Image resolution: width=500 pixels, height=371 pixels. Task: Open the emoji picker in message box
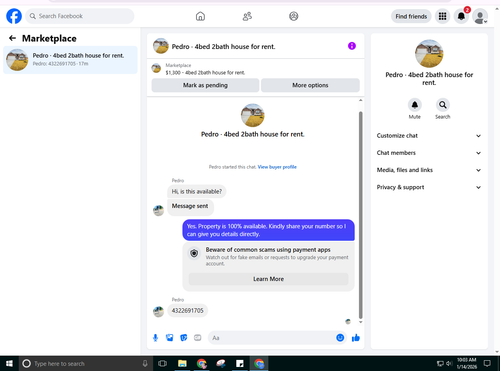[340, 338]
